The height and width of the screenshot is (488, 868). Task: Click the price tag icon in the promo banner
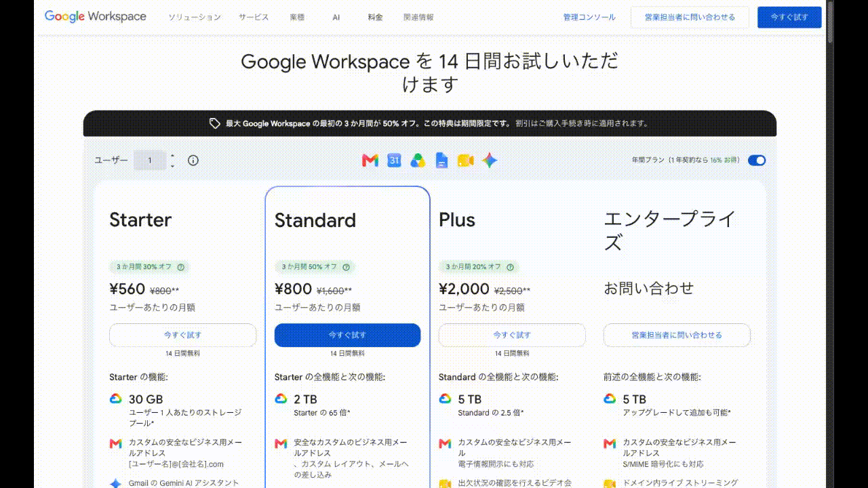(x=215, y=123)
